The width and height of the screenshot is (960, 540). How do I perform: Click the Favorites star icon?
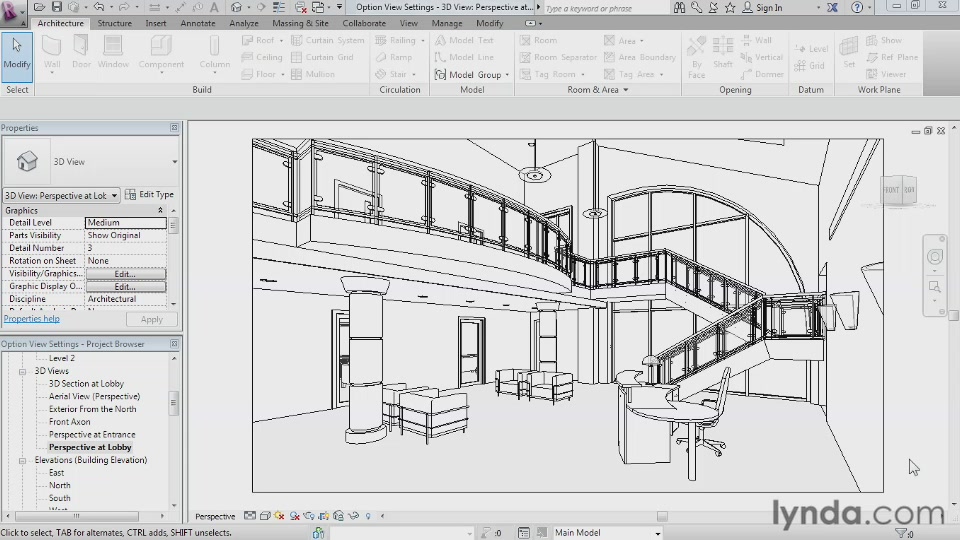(x=730, y=7)
